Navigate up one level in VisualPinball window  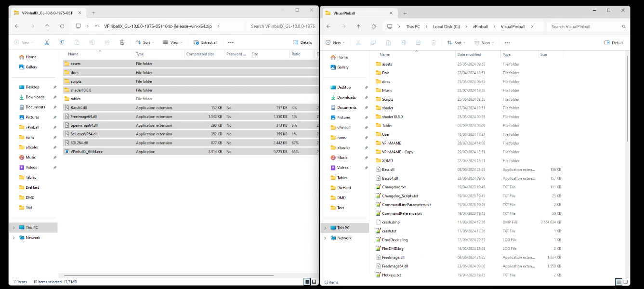(x=358, y=26)
